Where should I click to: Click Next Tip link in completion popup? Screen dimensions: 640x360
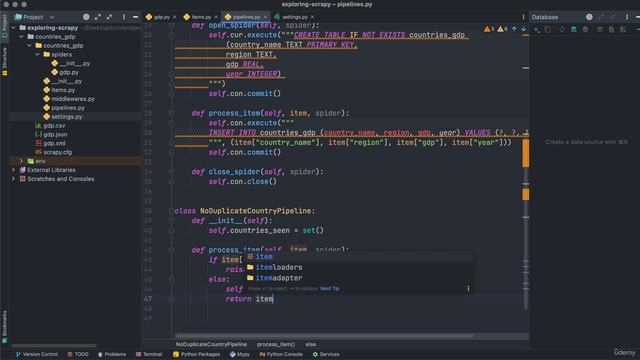[329, 289]
